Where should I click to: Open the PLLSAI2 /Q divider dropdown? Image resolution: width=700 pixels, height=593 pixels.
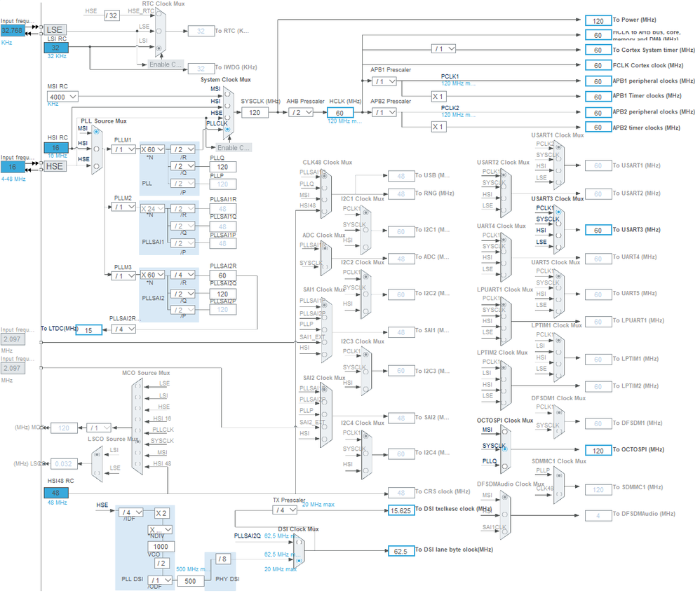click(x=183, y=294)
